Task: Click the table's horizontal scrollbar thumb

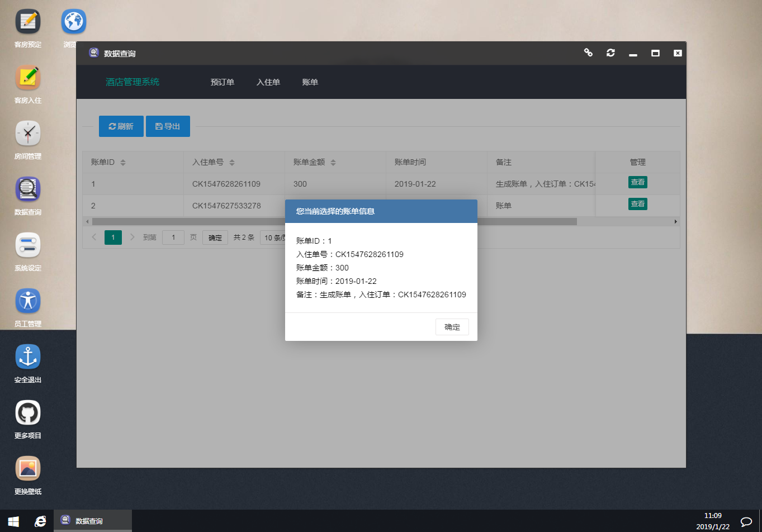Action: click(334, 222)
